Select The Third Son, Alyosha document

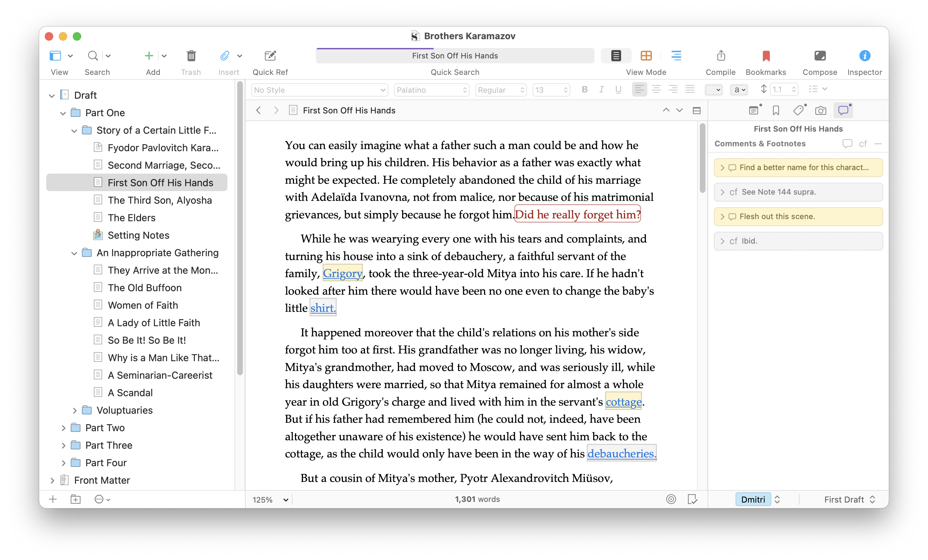160,200
